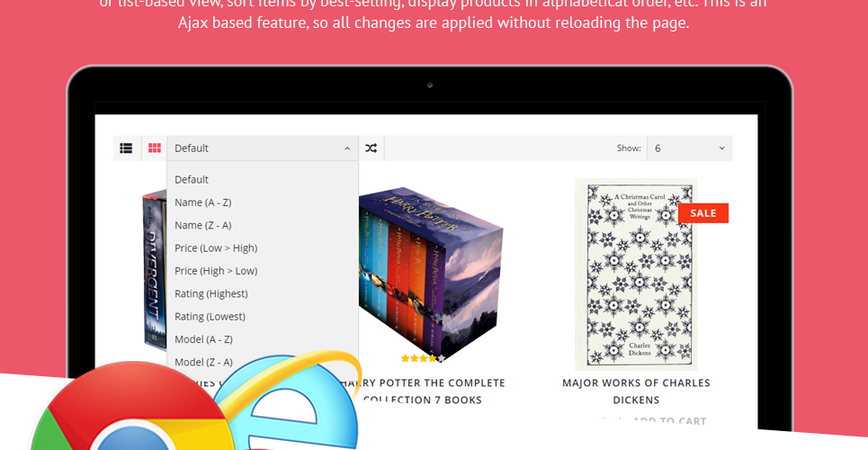Viewport: 868px width, 450px height.
Task: Click the SALE badge on Dickens book
Action: point(703,213)
